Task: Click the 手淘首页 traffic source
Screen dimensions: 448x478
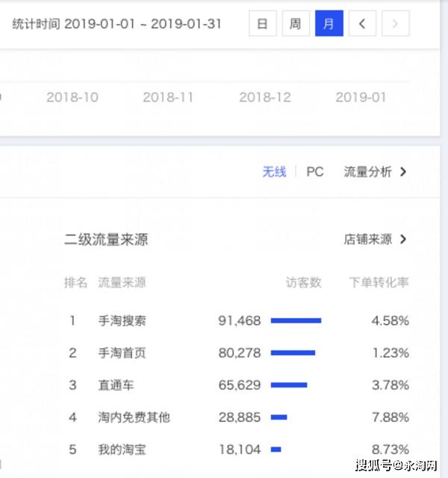Action: [x=122, y=353]
